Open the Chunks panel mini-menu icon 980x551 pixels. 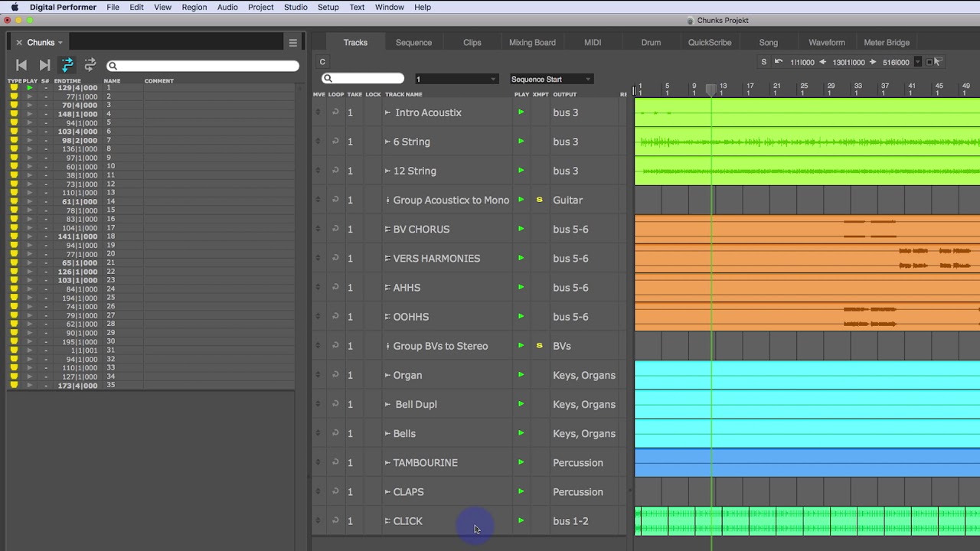click(292, 43)
